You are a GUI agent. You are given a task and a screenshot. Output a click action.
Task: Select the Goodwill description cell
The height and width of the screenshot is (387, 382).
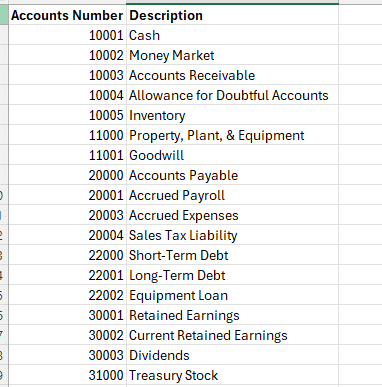(232, 155)
